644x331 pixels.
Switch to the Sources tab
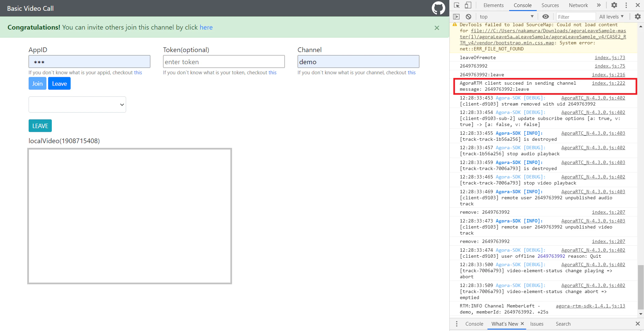(x=550, y=5)
